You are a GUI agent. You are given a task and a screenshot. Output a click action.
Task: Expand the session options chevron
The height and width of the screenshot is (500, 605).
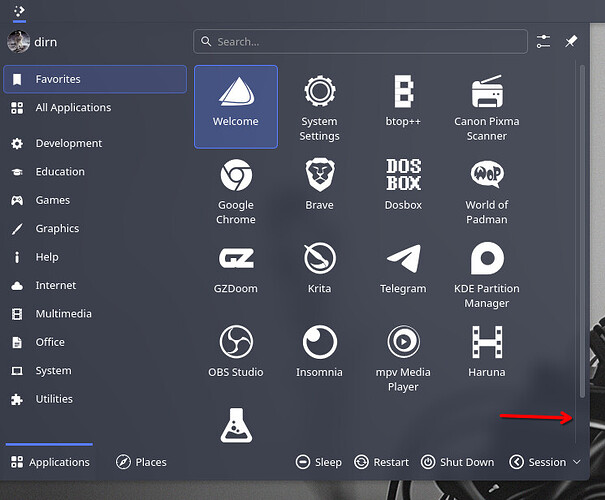(x=576, y=462)
